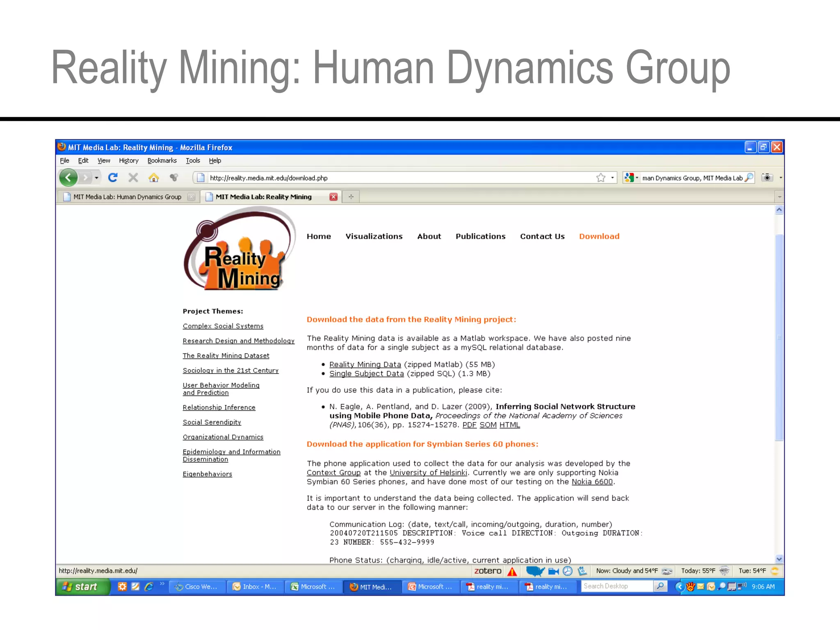Open the University of Helsinki link
Image resolution: width=840 pixels, height=630 pixels.
(x=428, y=472)
